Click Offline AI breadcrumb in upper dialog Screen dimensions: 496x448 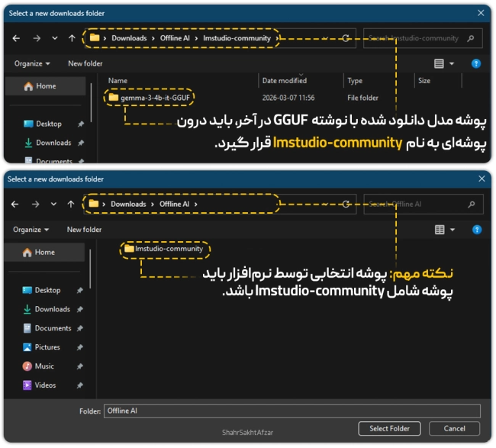(175, 38)
